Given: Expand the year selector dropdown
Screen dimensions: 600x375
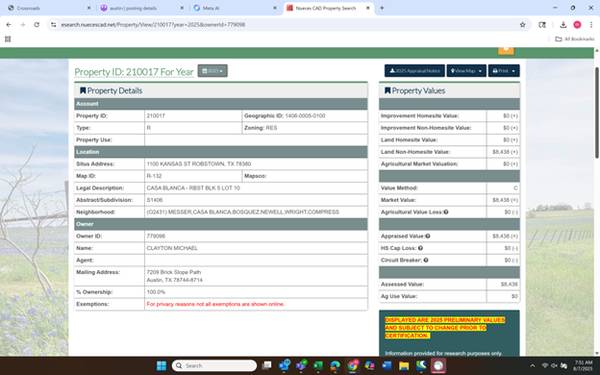Looking at the screenshot, I should tap(212, 71).
